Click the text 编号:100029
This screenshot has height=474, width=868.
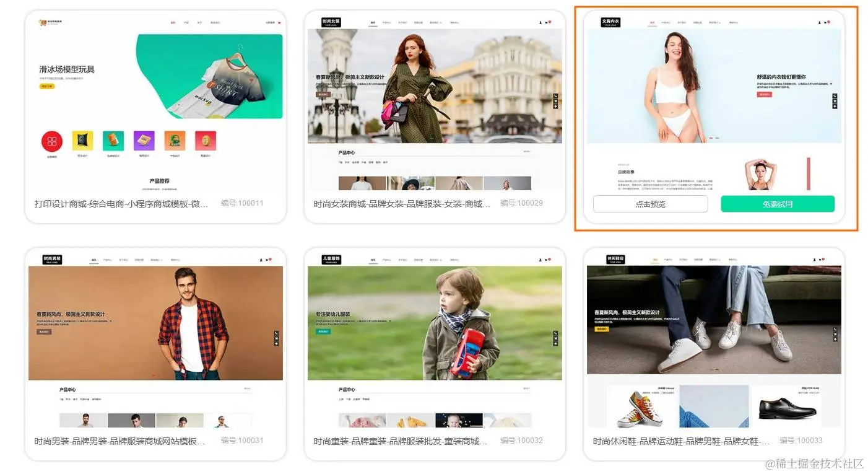point(521,203)
